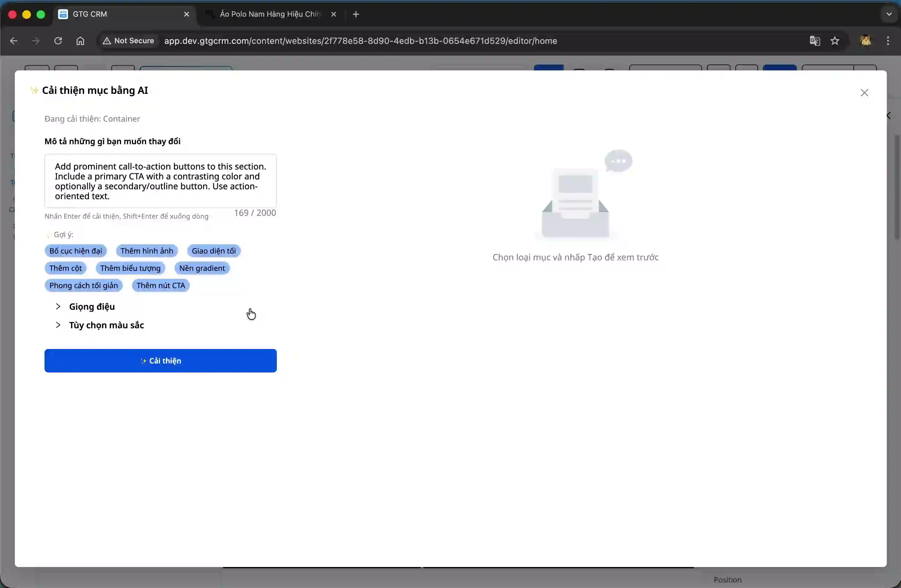Expand the Giọng điệu section
Viewport: 901px width, 588px height.
[x=92, y=306]
